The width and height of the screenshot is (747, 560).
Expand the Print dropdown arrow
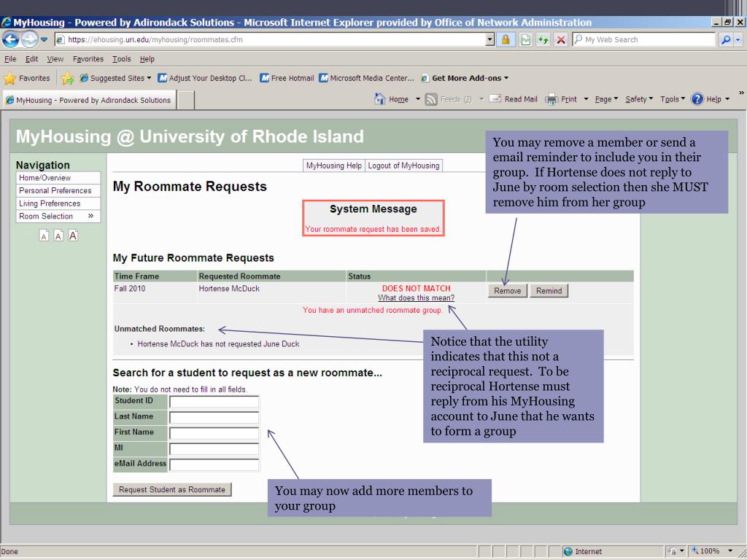pos(586,99)
